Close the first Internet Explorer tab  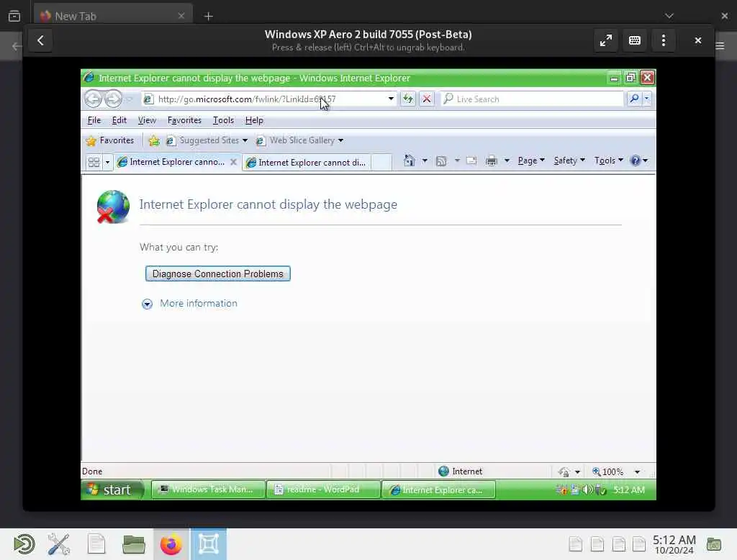point(233,162)
